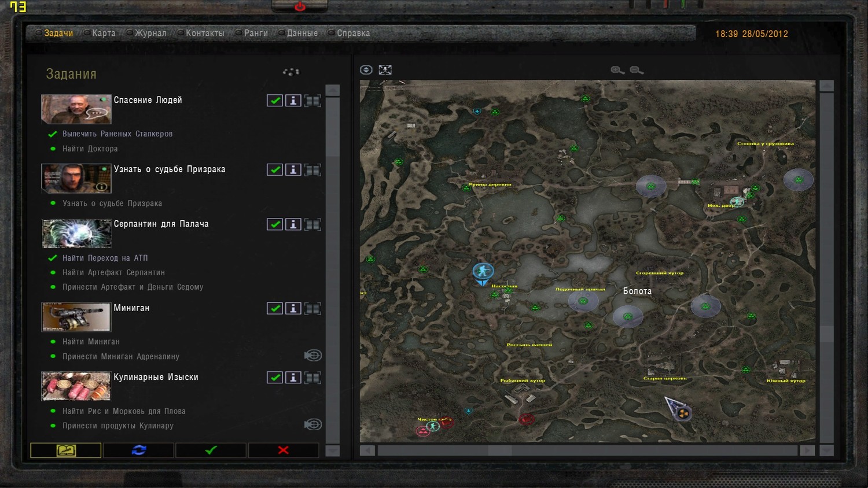Image resolution: width=868 pixels, height=488 pixels.
Task: Select the yellow all-tasks filter button
Action: click(x=66, y=450)
